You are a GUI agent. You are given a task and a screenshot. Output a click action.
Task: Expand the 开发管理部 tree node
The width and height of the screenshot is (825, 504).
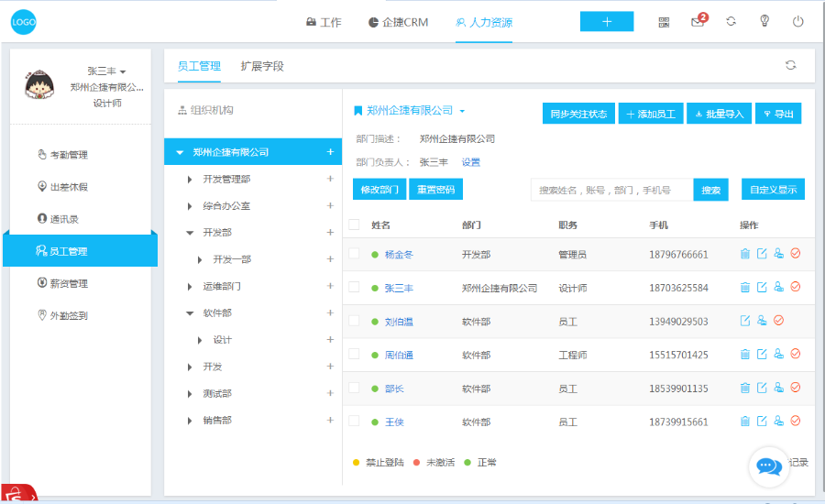click(x=190, y=180)
